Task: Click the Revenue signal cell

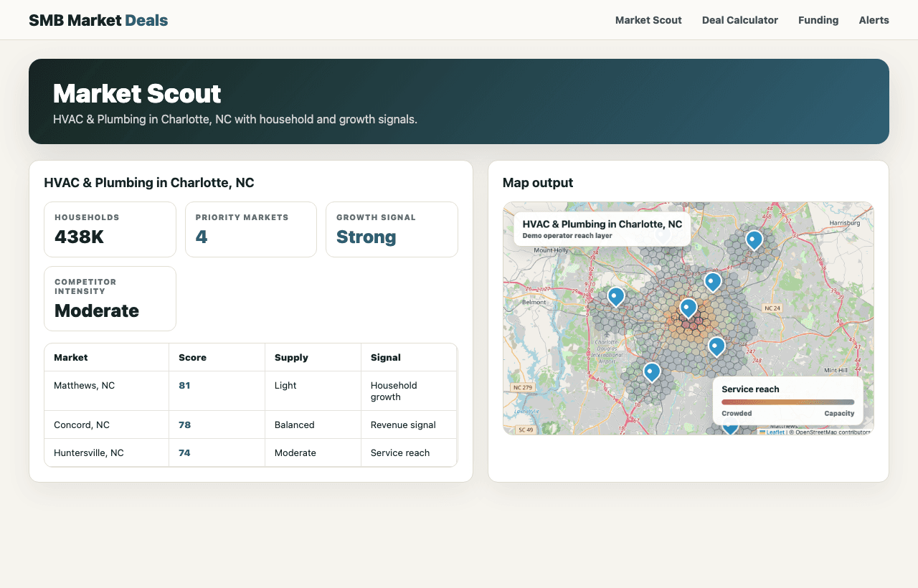Action: click(x=403, y=425)
